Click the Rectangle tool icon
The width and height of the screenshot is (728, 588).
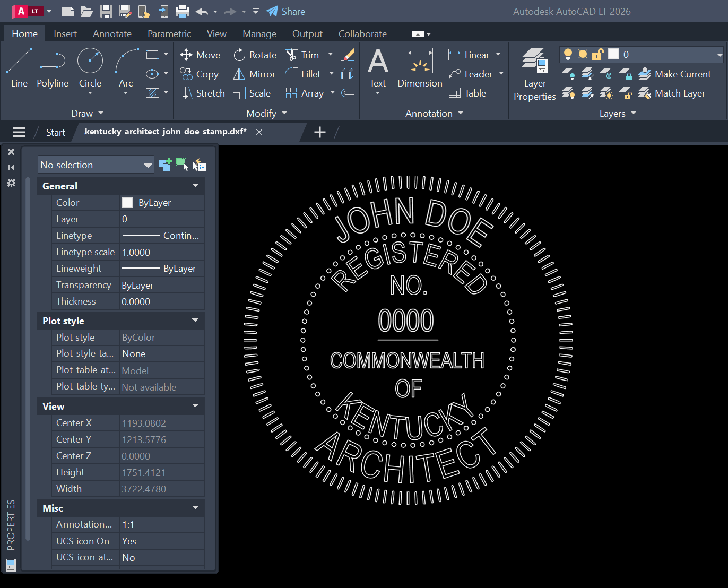click(152, 55)
